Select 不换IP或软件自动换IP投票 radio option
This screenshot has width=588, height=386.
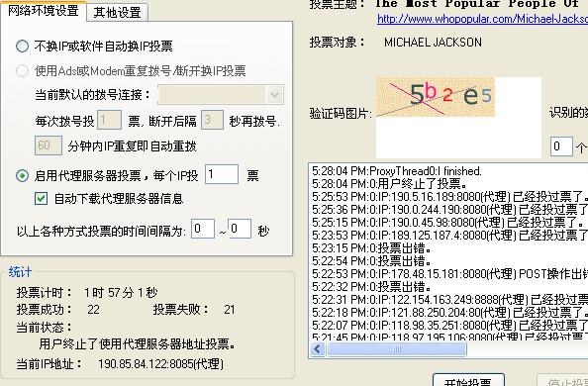tap(22, 47)
